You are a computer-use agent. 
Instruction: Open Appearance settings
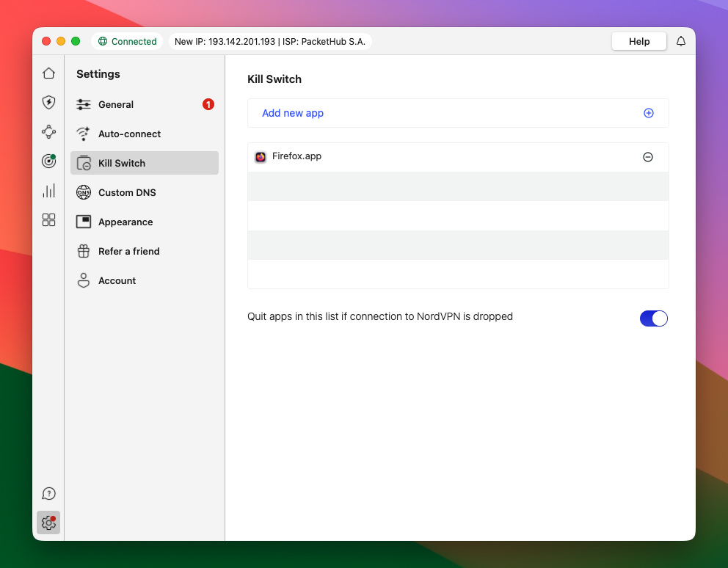[125, 222]
